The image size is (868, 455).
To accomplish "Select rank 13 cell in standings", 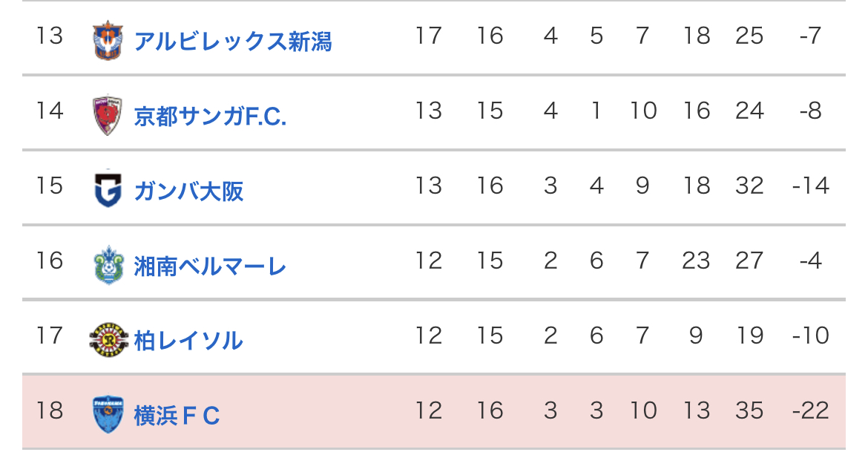I will point(49,36).
